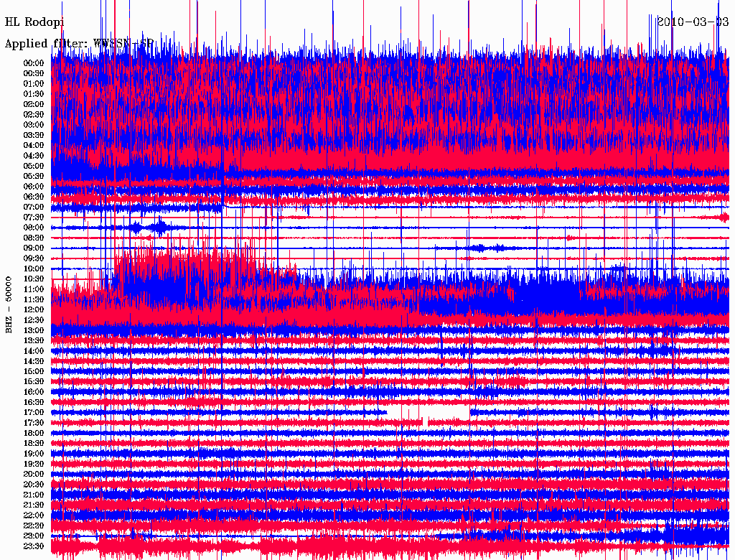The image size is (735, 560).
Task: Select the 00:00 time label
Action: pyautogui.click(x=34, y=63)
